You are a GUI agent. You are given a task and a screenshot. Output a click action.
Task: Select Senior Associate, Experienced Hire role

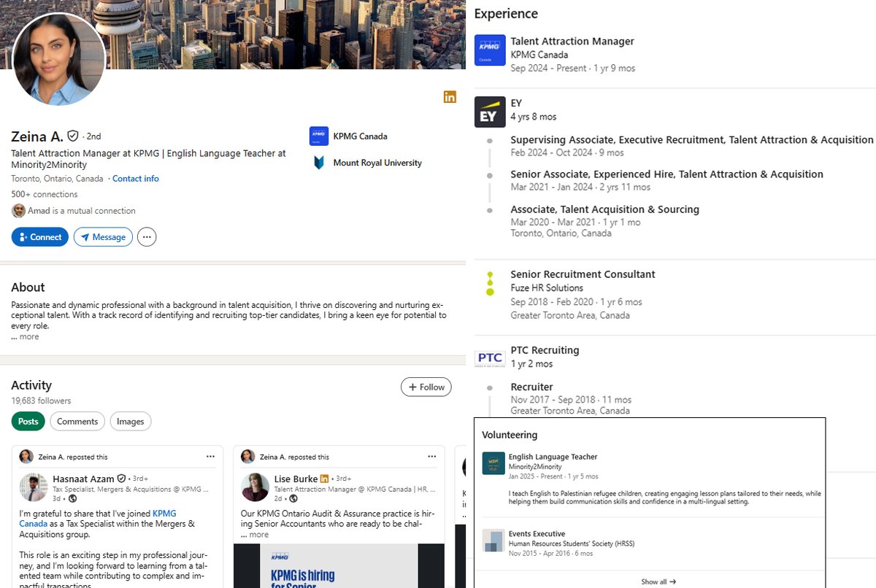(666, 174)
